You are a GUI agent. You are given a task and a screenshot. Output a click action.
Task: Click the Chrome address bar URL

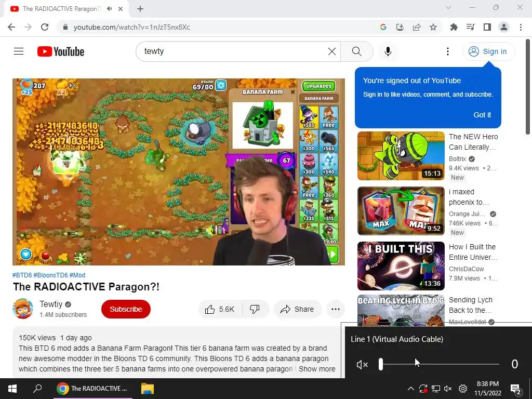[x=131, y=27]
